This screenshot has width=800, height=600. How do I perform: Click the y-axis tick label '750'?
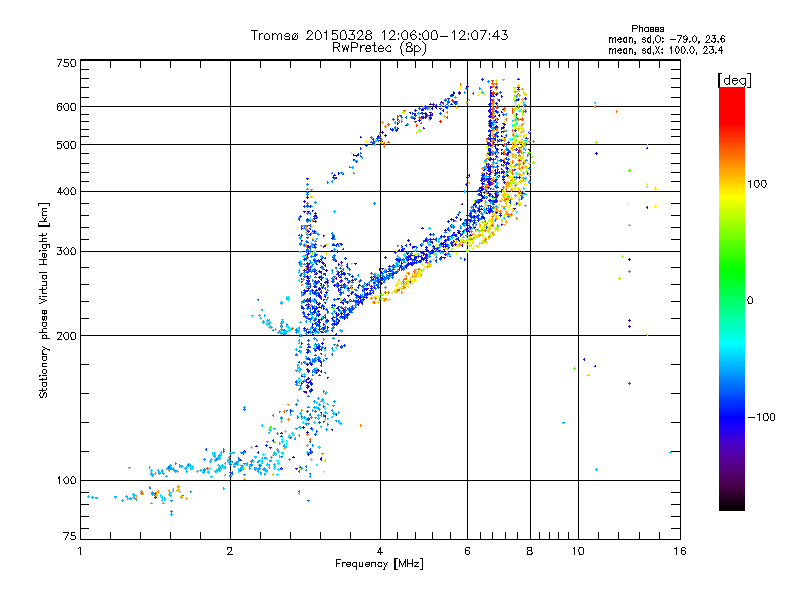(67, 63)
